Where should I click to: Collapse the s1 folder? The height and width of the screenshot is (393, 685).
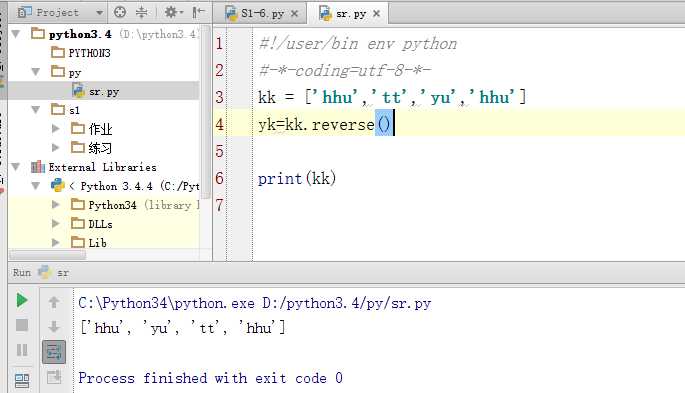coord(36,110)
